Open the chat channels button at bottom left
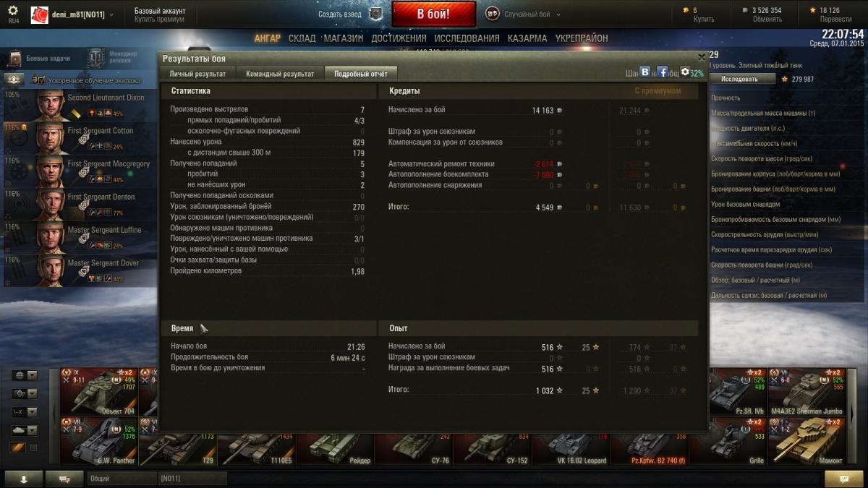The width and height of the screenshot is (868, 488). pyautogui.click(x=64, y=479)
